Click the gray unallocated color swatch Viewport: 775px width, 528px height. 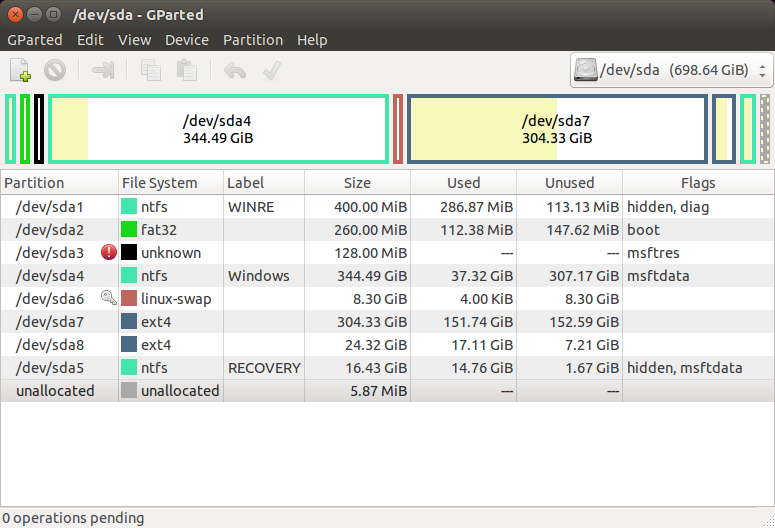pos(129,391)
